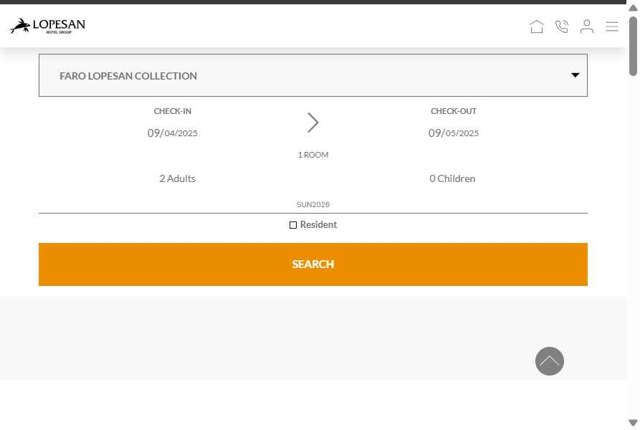Click the orange SEARCH button
The image size is (640, 430).
pyautogui.click(x=313, y=264)
